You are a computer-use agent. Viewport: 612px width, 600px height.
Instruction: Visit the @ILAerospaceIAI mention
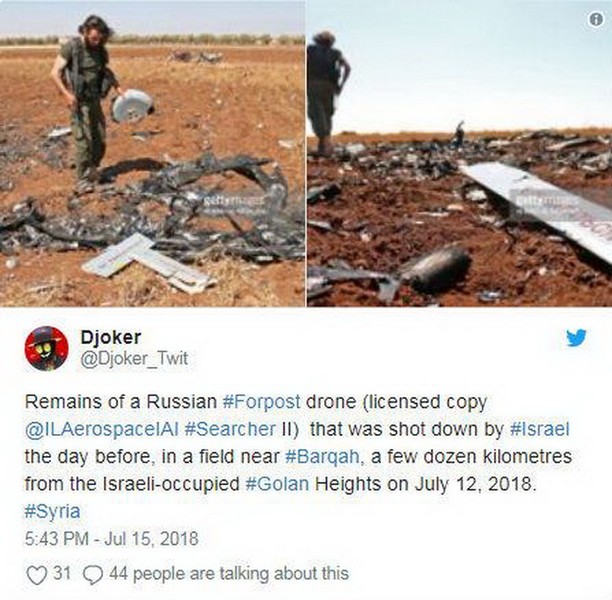[x=101, y=429]
